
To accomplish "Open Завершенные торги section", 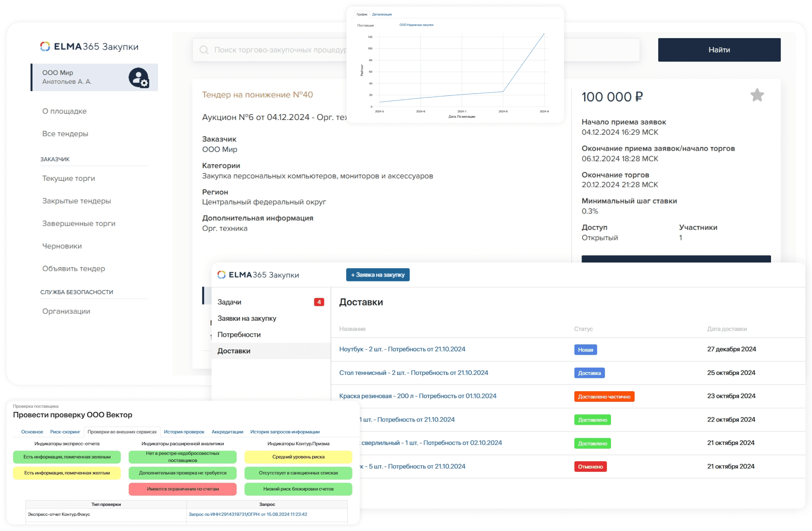I will pos(79,224).
